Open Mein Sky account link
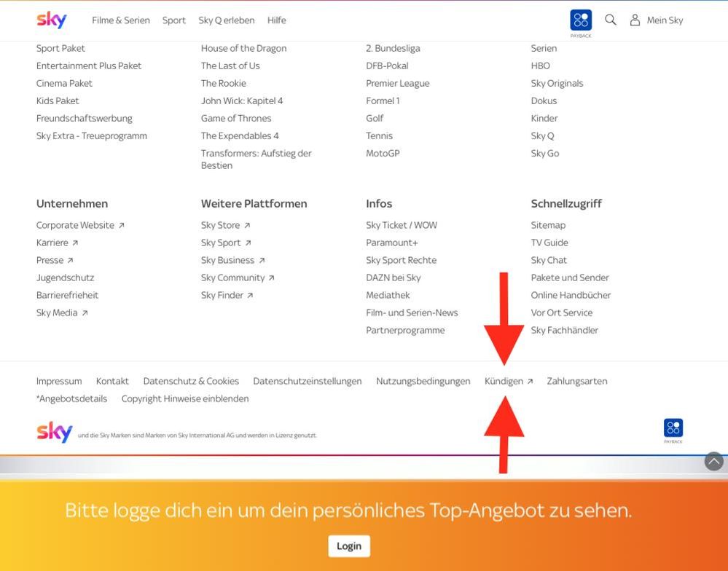 665,20
